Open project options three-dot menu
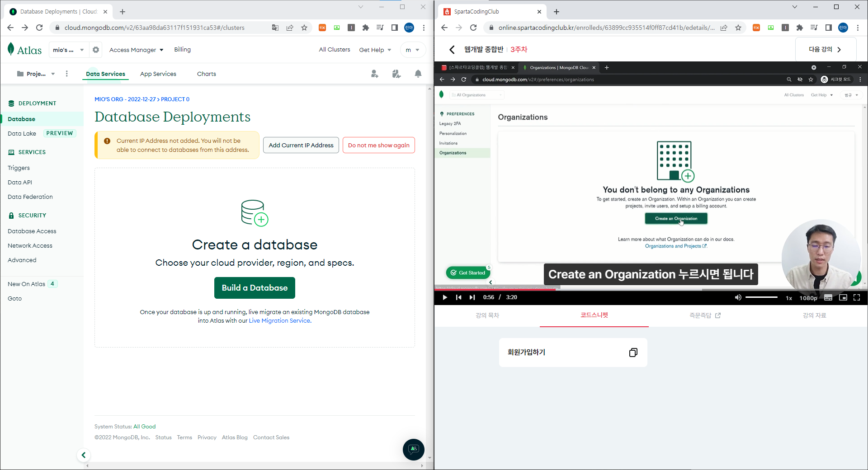This screenshot has height=470, width=868. [x=67, y=74]
